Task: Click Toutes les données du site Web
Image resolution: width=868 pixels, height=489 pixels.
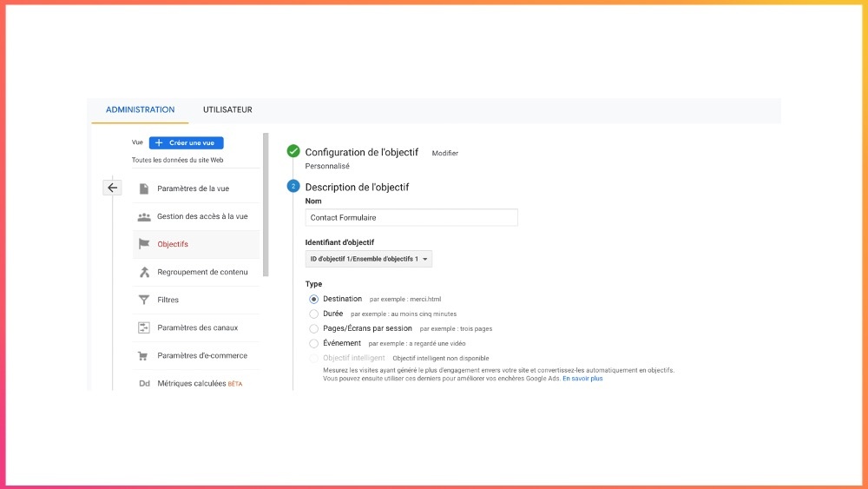Action: click(x=177, y=160)
